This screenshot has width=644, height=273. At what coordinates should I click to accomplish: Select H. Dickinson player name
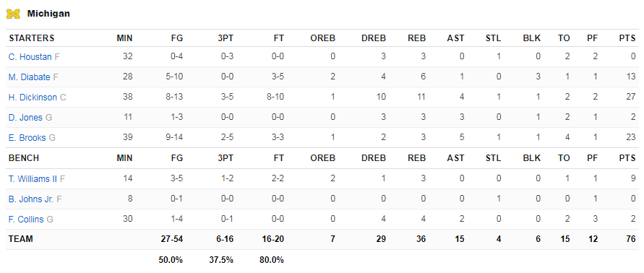(x=33, y=97)
